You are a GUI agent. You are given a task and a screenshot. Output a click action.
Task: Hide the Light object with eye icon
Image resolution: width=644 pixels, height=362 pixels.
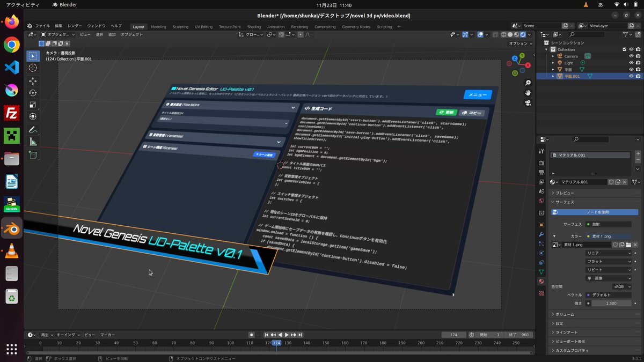pyautogui.click(x=631, y=63)
